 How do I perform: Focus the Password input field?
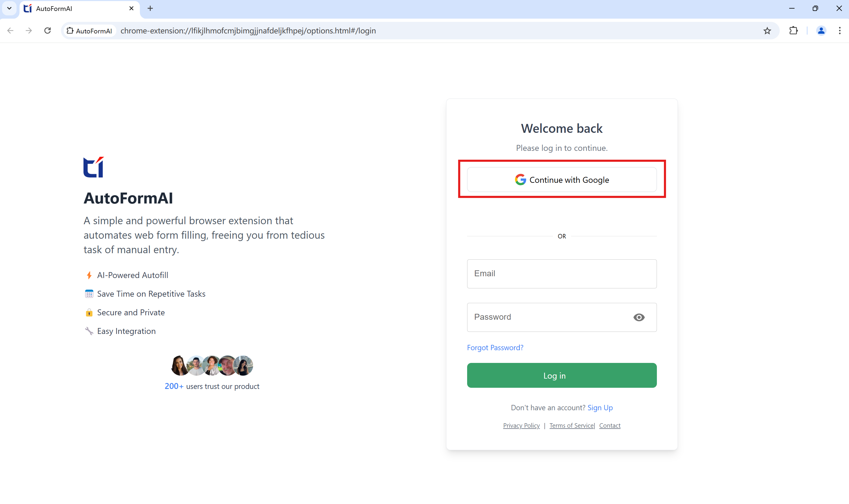click(547, 317)
